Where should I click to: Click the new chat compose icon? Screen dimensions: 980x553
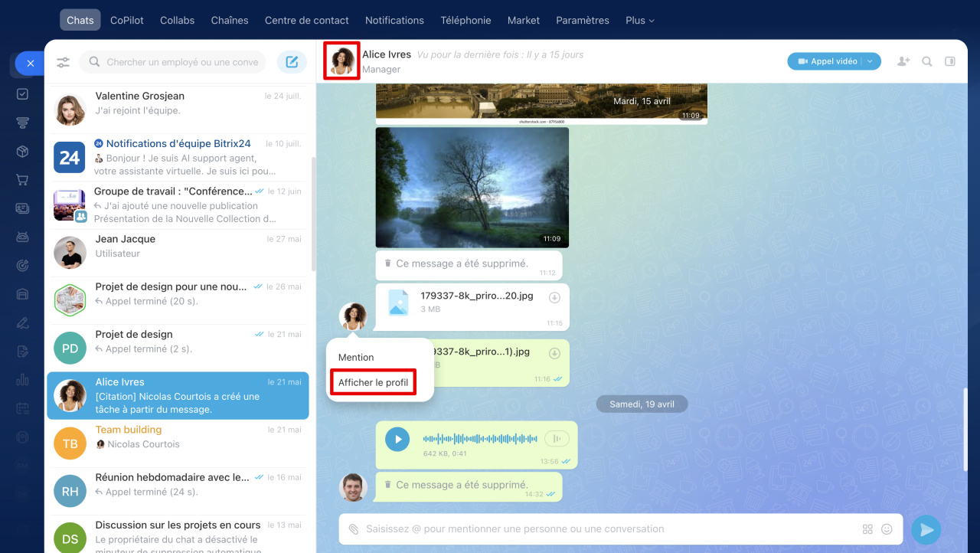(x=292, y=62)
